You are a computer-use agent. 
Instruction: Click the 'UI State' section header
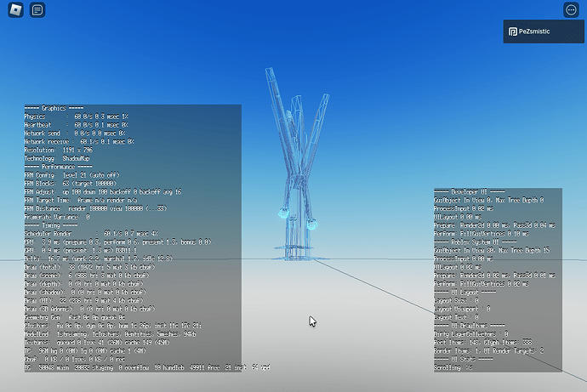pyautogui.click(x=464, y=359)
